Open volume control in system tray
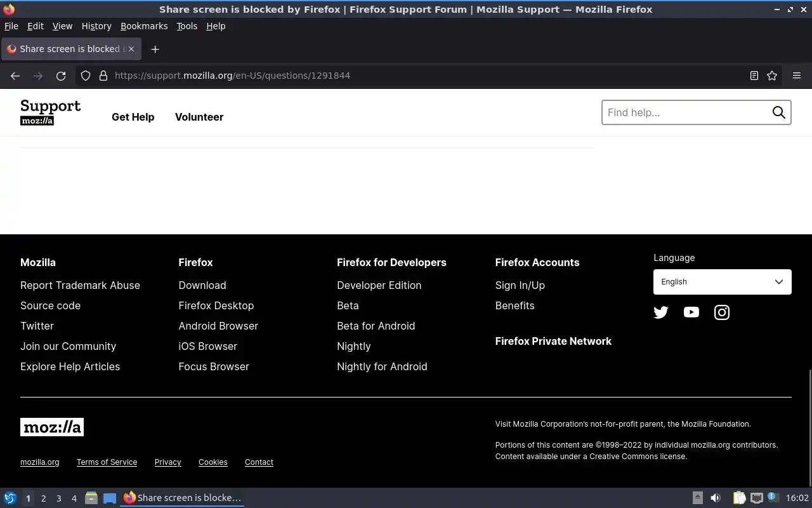The width and height of the screenshot is (812, 508). (x=716, y=498)
